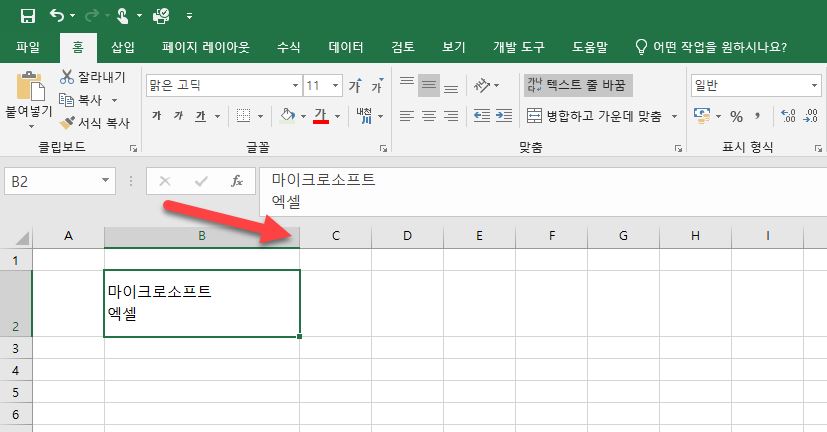The height and width of the screenshot is (432, 827).
Task: Click 잘라내기 cut button
Action: coord(93,77)
